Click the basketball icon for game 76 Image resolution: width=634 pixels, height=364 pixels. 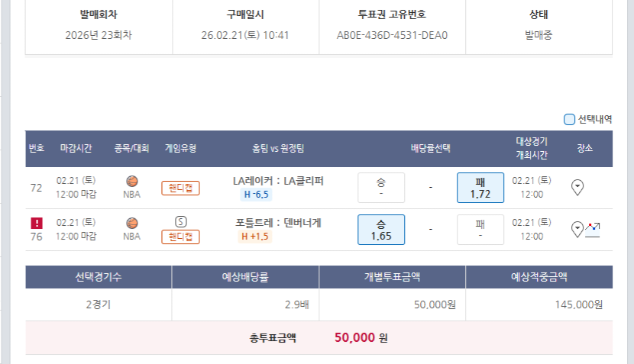pyautogui.click(x=131, y=223)
